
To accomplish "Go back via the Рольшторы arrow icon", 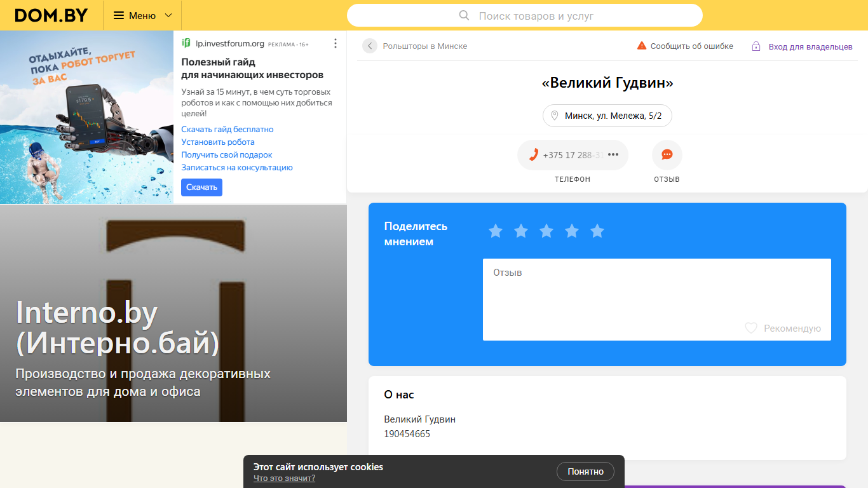I will point(370,46).
